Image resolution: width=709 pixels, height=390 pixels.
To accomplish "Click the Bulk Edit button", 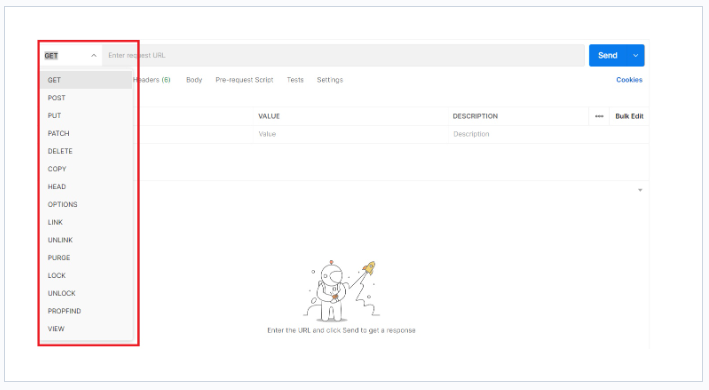I will click(x=629, y=116).
